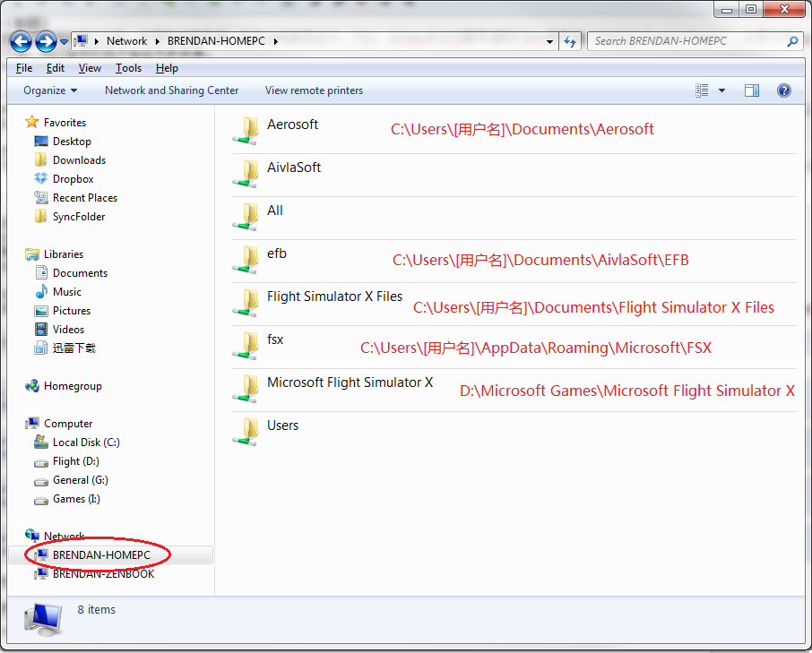This screenshot has width=812, height=653.
Task: Click the Computer icon in sidebar
Action: [x=32, y=424]
